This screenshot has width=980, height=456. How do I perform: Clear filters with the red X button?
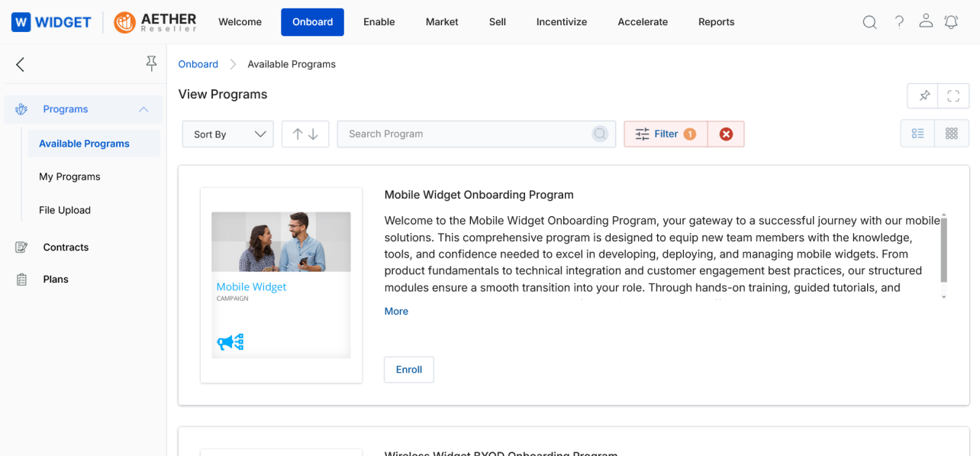click(726, 134)
